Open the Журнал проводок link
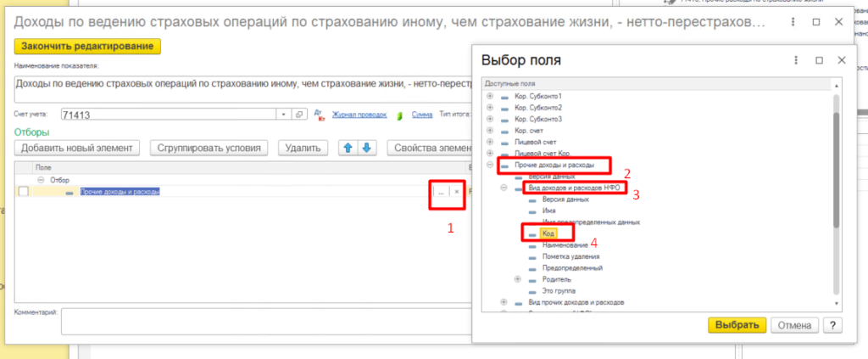This screenshot has height=359, width=868. point(359,115)
